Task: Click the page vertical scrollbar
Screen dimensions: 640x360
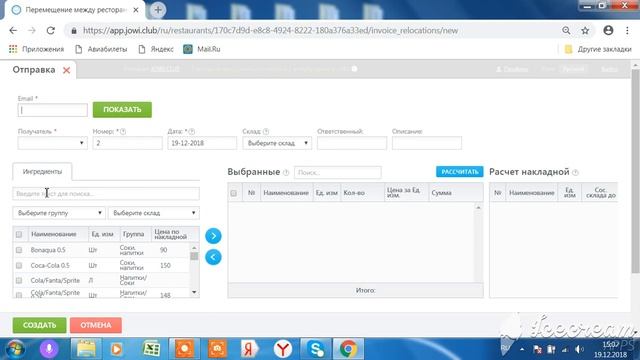Action: [x=635, y=171]
